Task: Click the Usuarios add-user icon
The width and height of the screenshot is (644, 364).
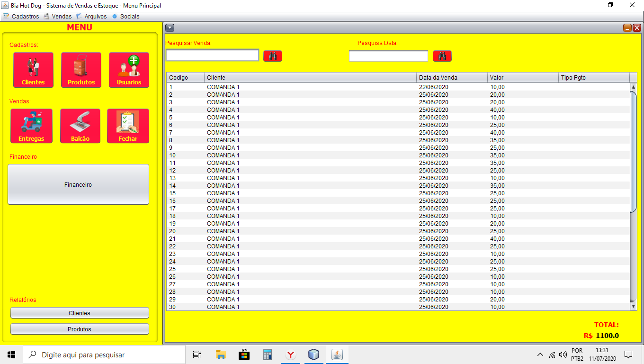Action: pos(129,70)
